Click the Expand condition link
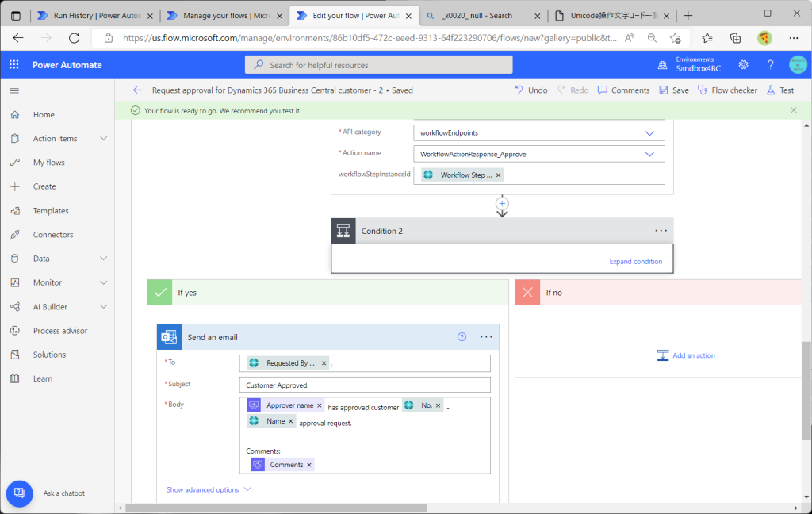The height and width of the screenshot is (514, 812). click(x=635, y=261)
